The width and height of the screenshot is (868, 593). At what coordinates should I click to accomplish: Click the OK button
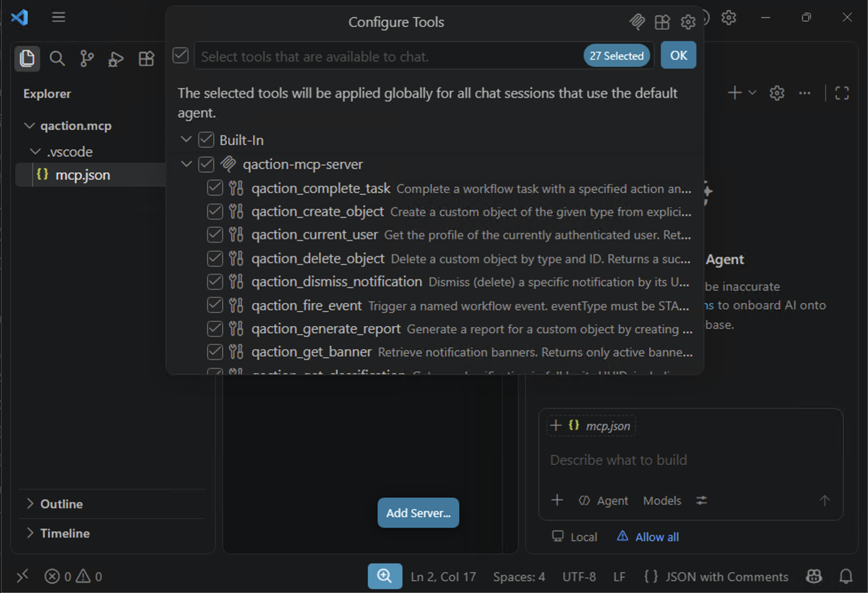(678, 55)
